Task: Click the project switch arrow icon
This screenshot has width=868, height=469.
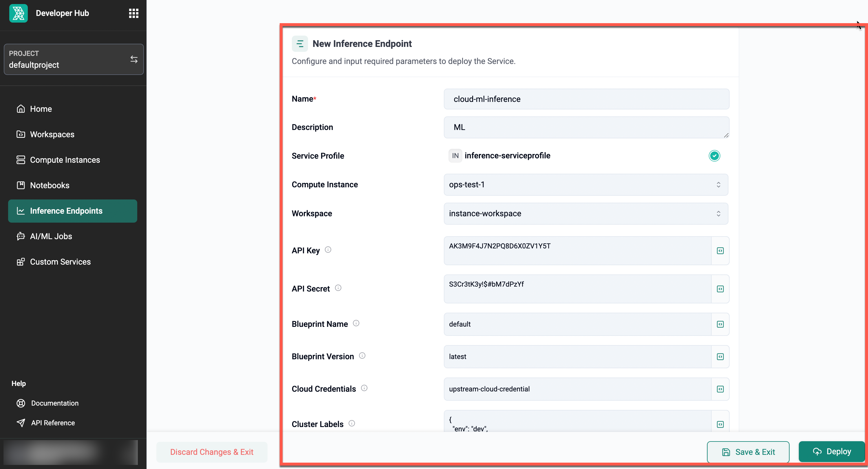Action: click(133, 59)
